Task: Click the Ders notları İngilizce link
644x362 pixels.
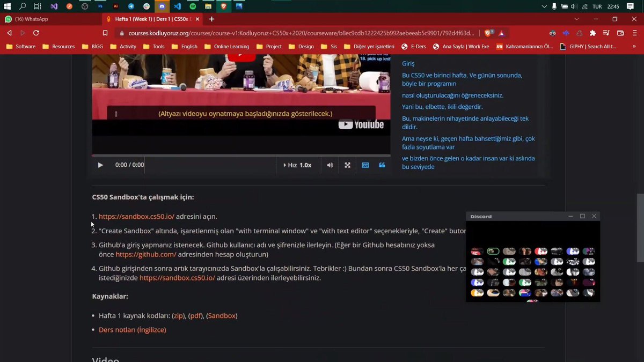Action: tap(132, 329)
